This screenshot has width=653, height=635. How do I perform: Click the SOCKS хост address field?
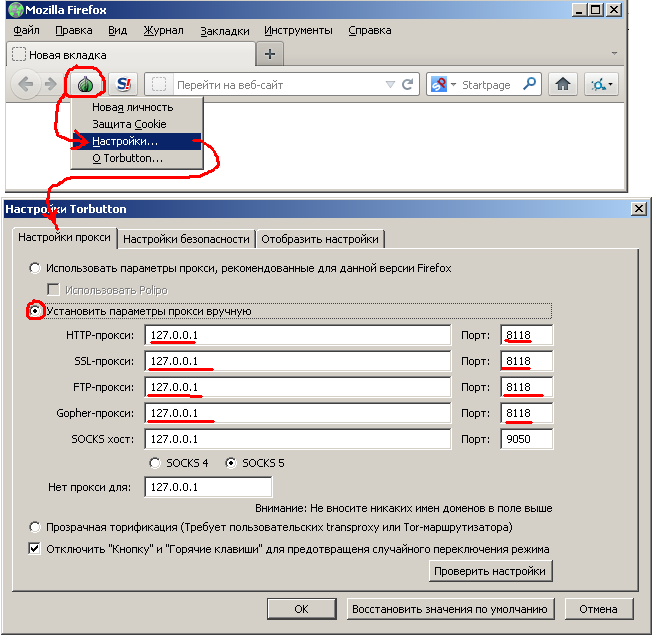[298, 439]
